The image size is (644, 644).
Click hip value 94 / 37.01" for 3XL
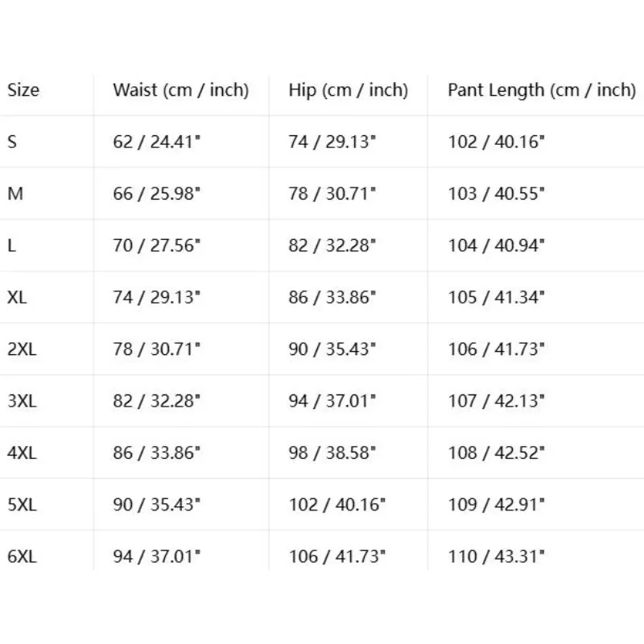pyautogui.click(x=332, y=401)
